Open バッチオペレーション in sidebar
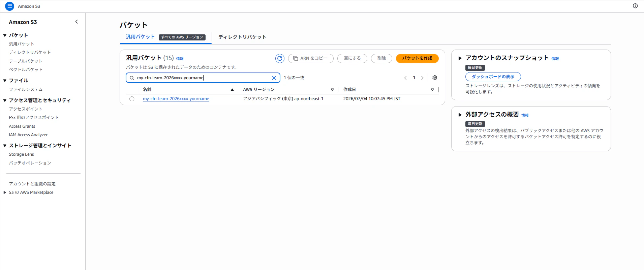This screenshot has width=644, height=270. (30, 163)
